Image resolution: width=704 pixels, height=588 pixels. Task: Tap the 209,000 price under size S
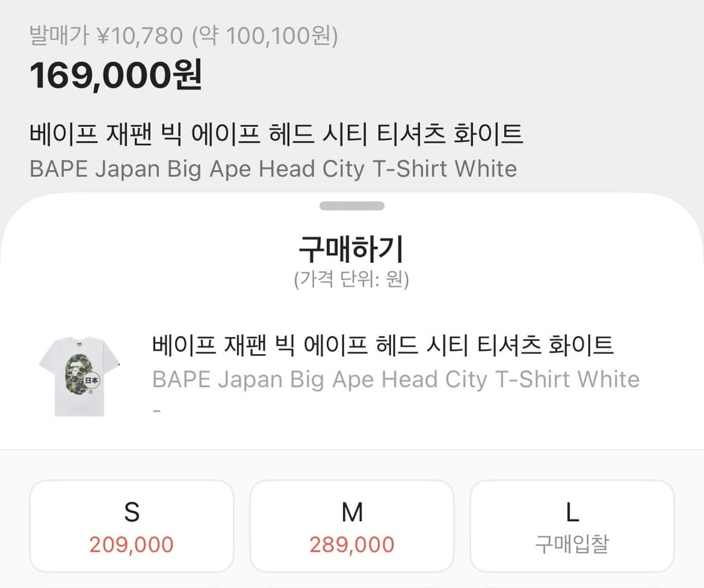[x=131, y=545]
